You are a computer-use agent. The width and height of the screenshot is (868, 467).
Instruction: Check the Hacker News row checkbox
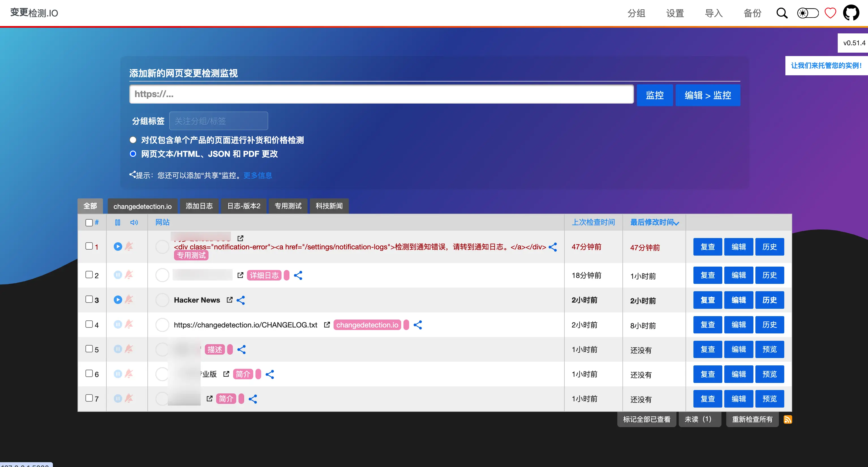[x=89, y=299]
